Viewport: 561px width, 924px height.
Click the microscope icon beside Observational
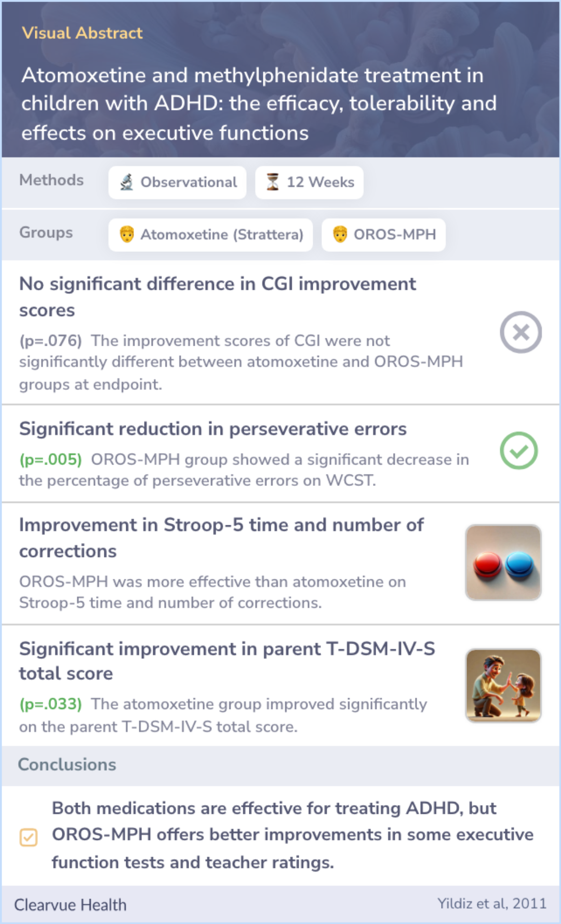tap(127, 182)
